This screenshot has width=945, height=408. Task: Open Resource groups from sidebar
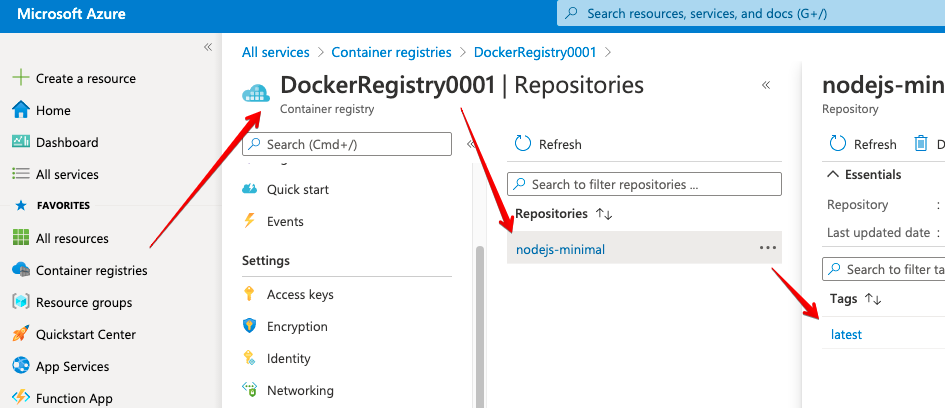83,302
